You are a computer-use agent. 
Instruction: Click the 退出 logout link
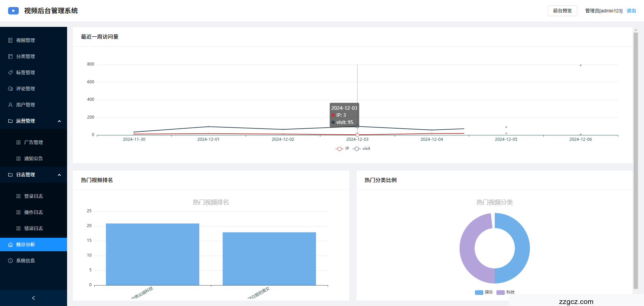pyautogui.click(x=631, y=11)
